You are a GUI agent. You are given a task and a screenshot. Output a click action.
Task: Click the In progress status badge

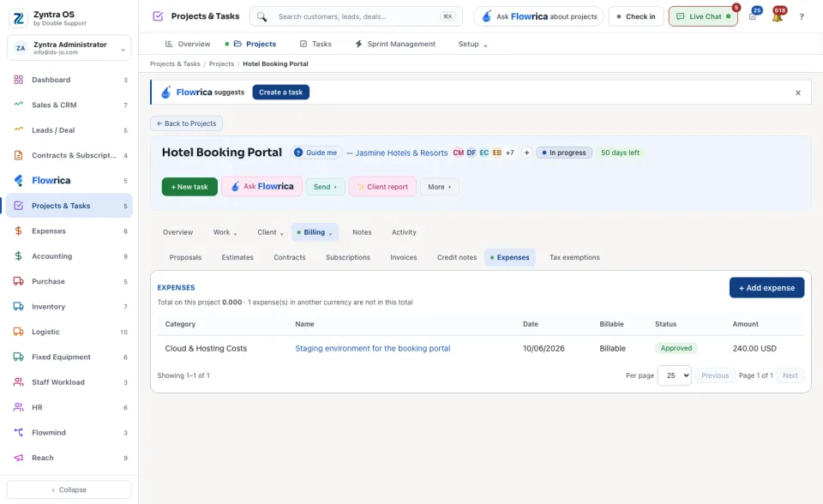(564, 153)
